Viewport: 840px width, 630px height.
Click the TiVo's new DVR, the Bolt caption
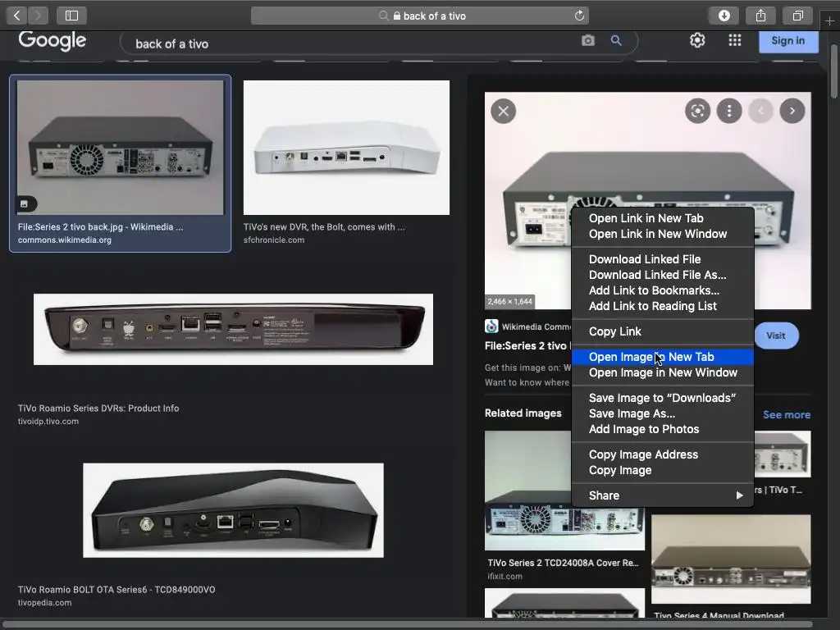point(324,226)
